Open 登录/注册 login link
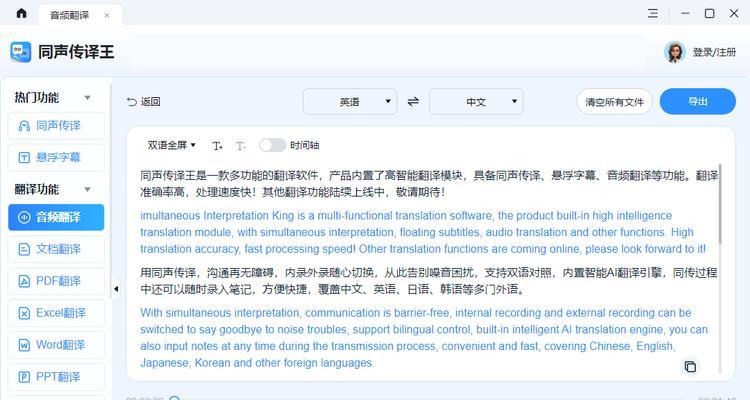 (714, 52)
